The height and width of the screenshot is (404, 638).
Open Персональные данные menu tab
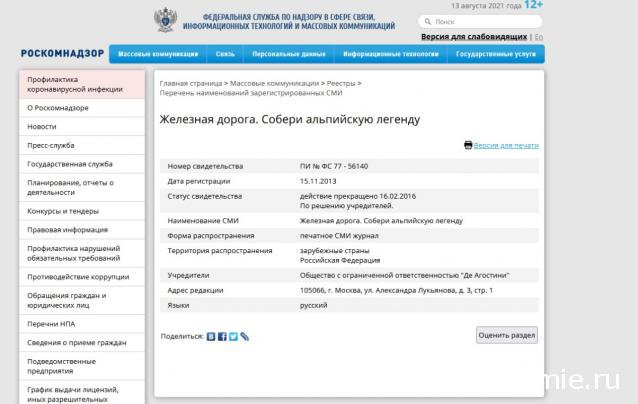point(289,54)
